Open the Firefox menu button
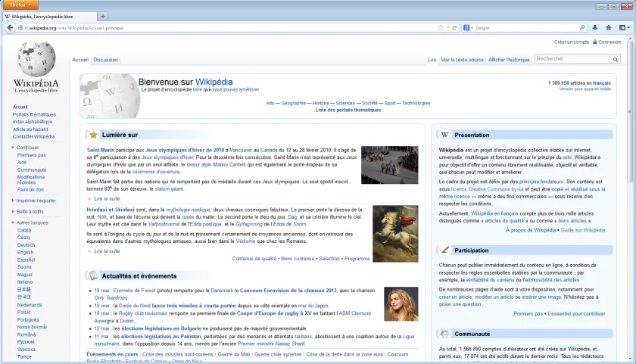The image size is (636, 364). point(20,5)
